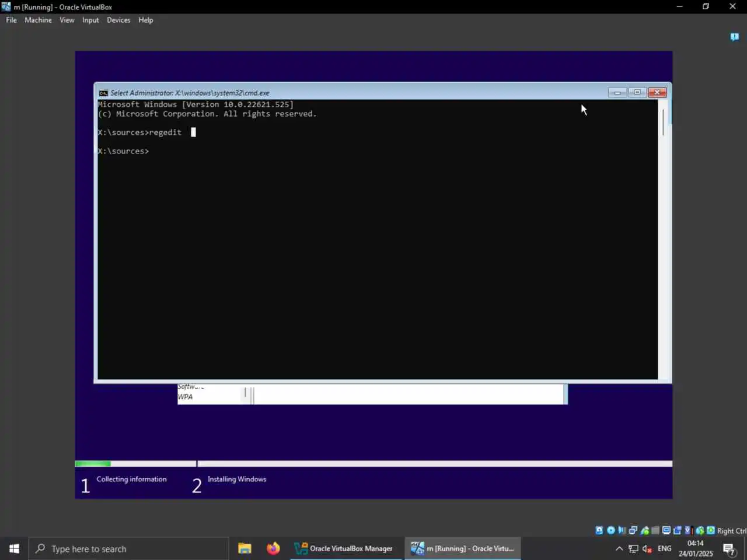Close the VirtualBox VM window
Viewport: 747px width, 560px height.
point(732,6)
